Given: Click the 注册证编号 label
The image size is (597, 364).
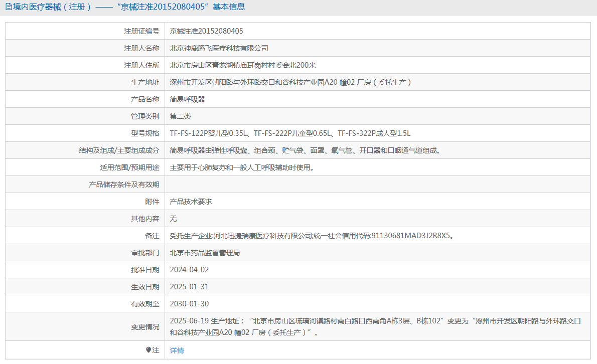Looking at the screenshot, I should [141, 31].
